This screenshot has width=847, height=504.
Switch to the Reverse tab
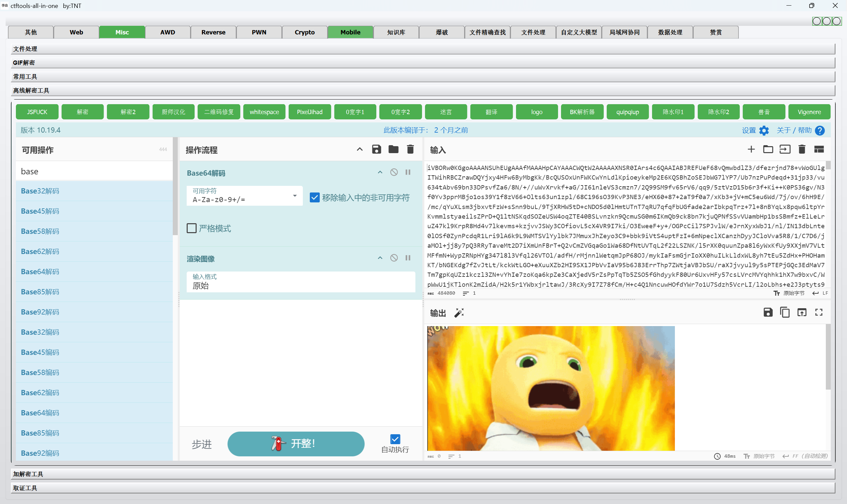click(x=213, y=32)
